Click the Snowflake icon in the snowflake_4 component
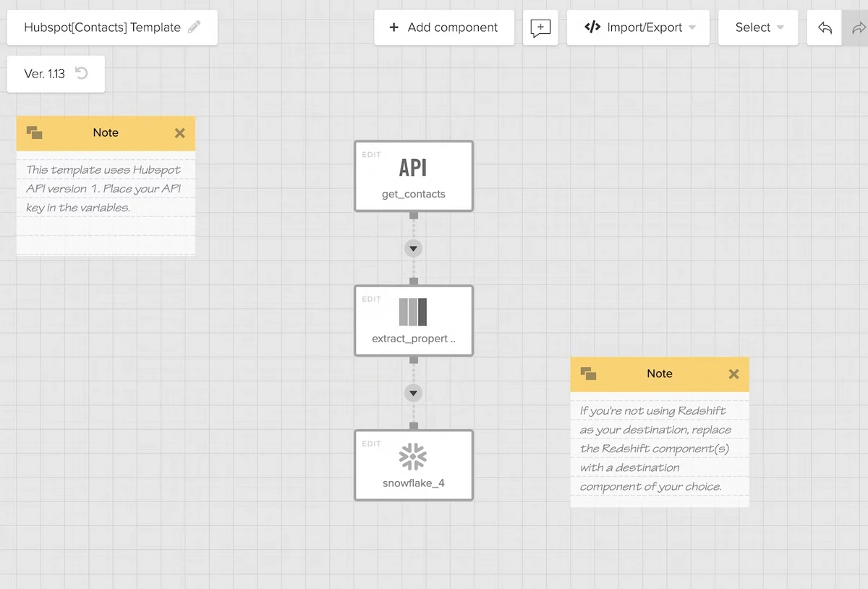Viewport: 868px width, 589px height. click(x=413, y=457)
